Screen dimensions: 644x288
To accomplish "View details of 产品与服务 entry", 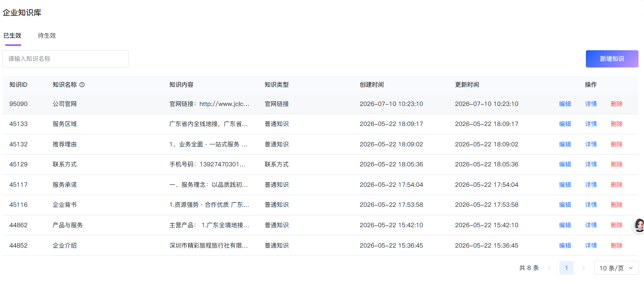I will [x=591, y=225].
